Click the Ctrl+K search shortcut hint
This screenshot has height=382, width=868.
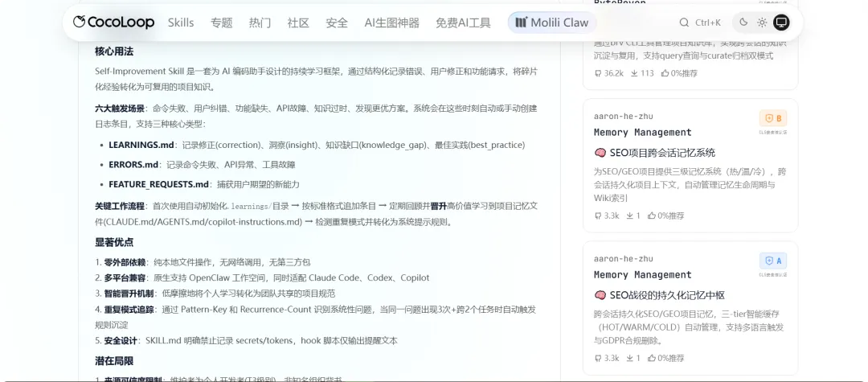pos(708,23)
